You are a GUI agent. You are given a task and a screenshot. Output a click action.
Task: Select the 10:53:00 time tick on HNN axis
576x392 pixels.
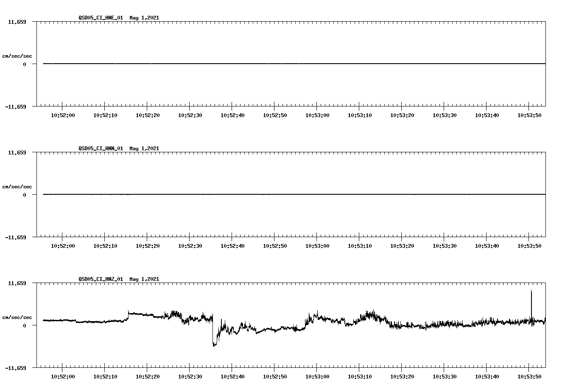pyautogui.click(x=316, y=245)
